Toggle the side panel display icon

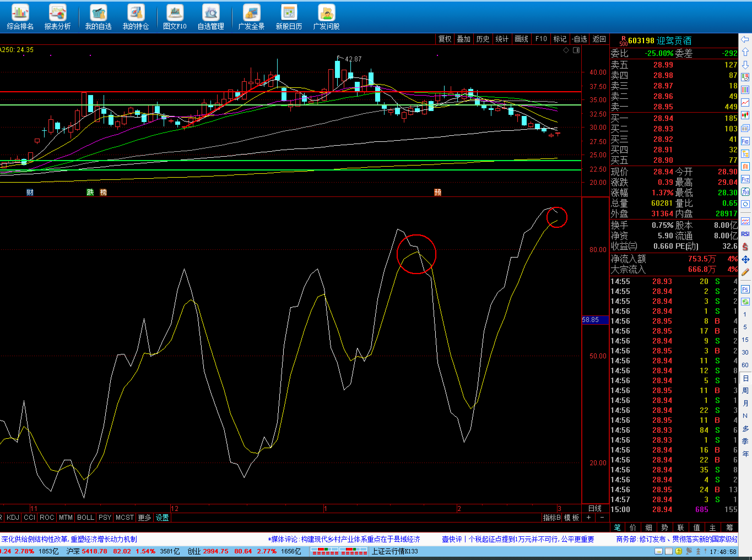[576, 50]
